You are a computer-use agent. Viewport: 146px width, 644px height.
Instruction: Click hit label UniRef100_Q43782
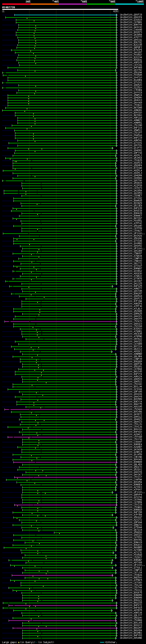131,70
